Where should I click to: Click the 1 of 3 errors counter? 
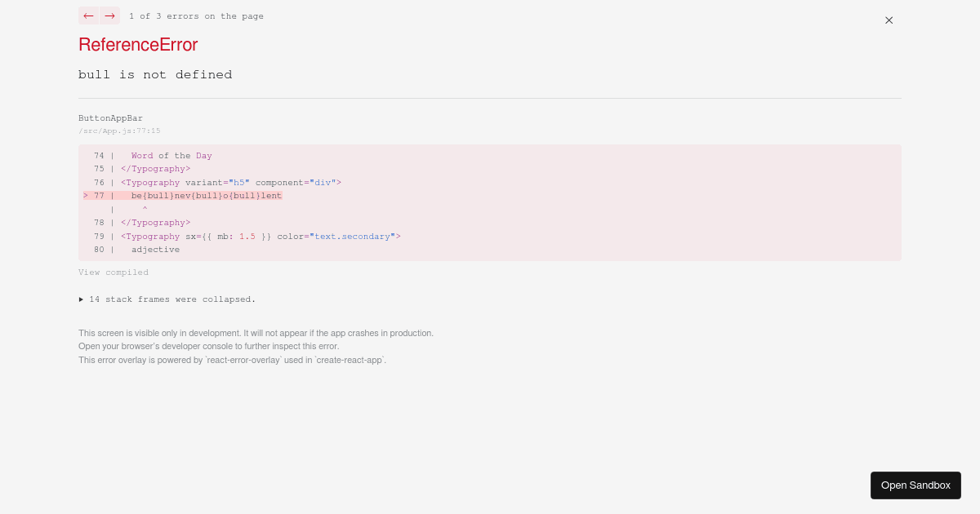click(x=196, y=16)
